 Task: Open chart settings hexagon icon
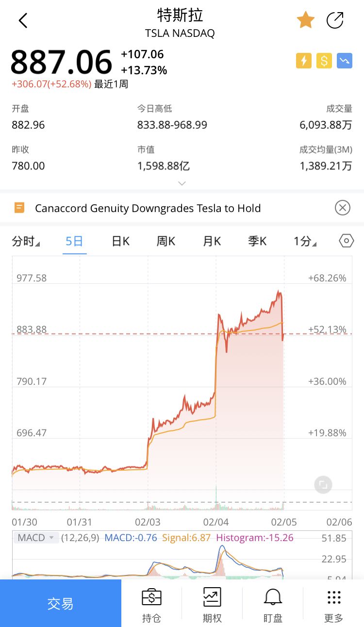click(x=346, y=241)
